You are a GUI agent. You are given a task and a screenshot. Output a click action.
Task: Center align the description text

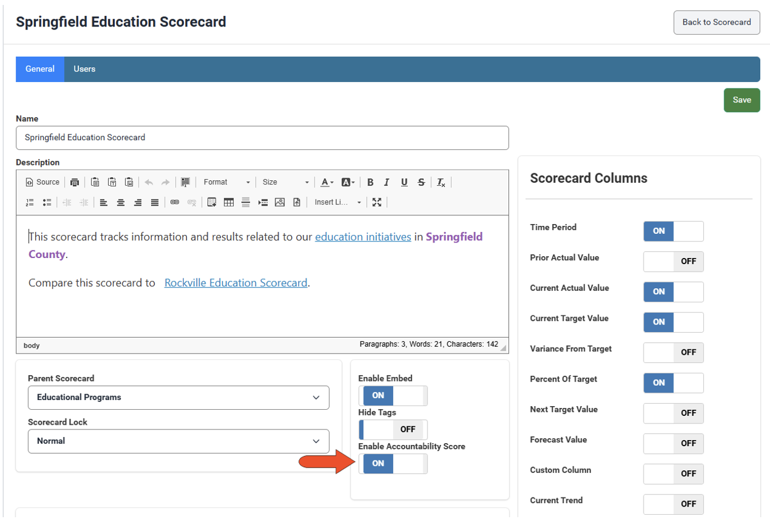(121, 202)
